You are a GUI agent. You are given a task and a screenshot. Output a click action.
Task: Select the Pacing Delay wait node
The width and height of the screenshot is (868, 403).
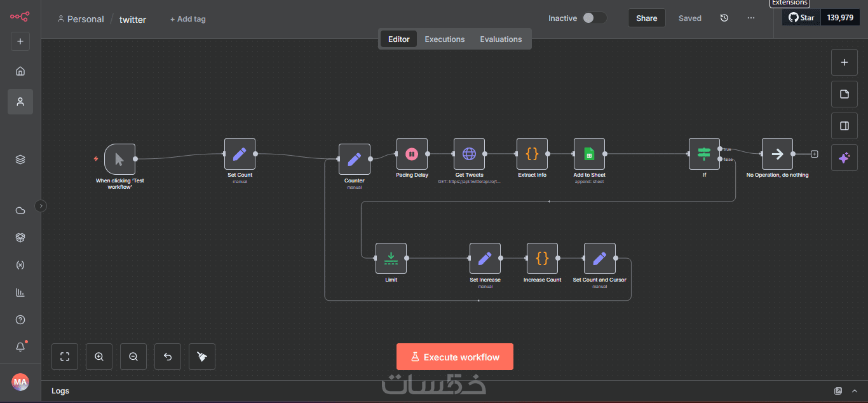pos(412,154)
